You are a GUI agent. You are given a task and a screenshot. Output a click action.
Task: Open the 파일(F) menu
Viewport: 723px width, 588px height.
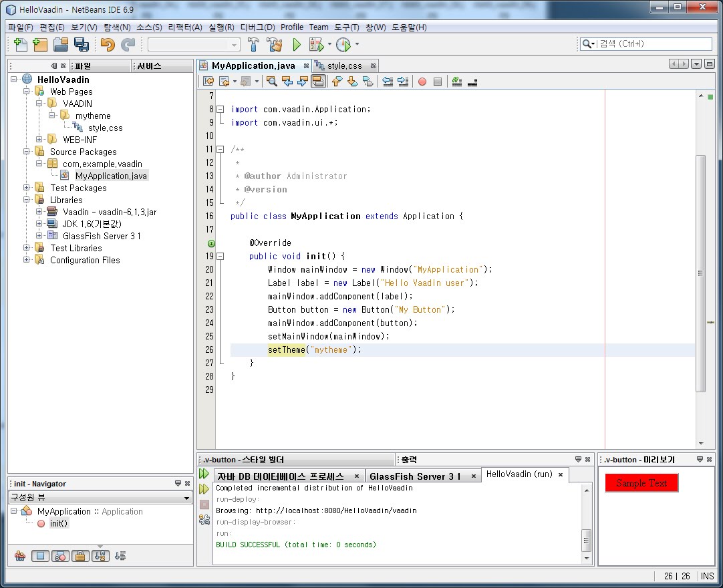point(20,27)
